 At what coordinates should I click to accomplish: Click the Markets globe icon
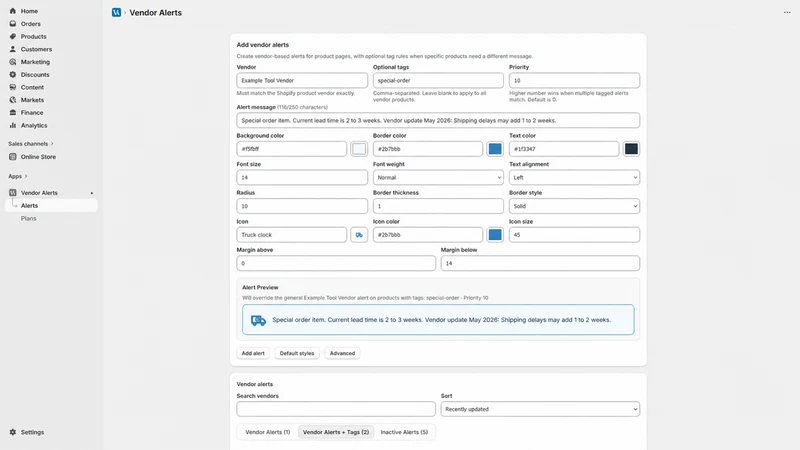tap(13, 100)
